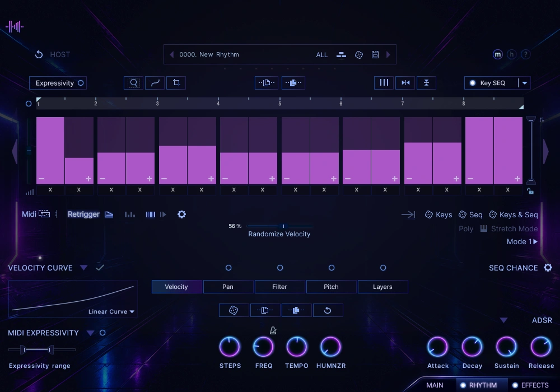Click the preset steps icon beside ALL
The height and width of the screenshot is (392, 560).
tap(341, 55)
